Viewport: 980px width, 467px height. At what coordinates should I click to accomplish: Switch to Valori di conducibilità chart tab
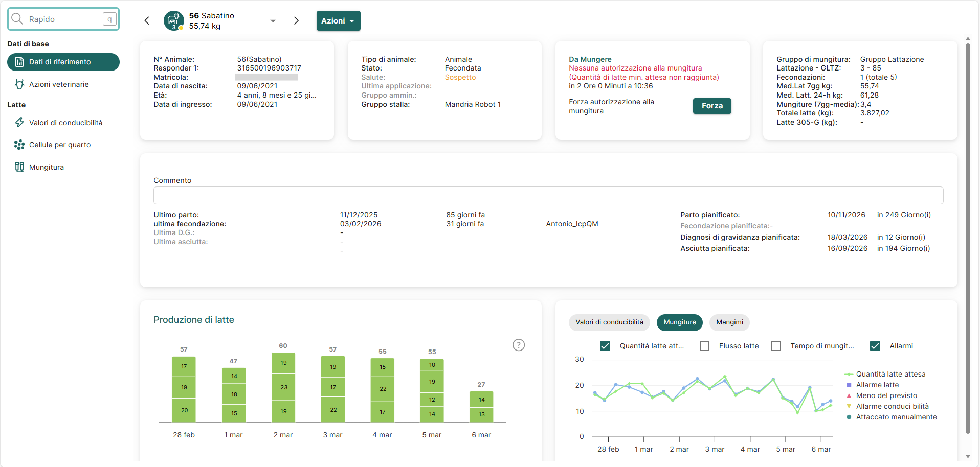coord(609,322)
